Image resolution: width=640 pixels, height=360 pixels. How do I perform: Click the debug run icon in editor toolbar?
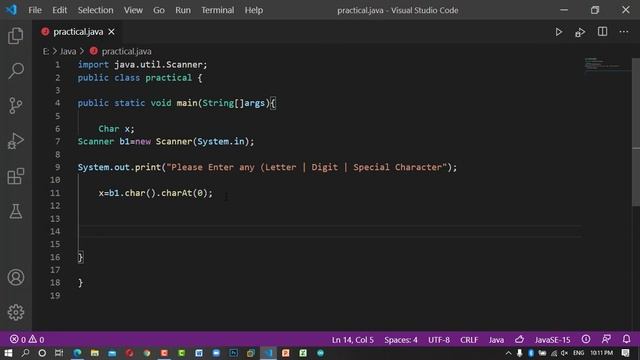tap(580, 32)
